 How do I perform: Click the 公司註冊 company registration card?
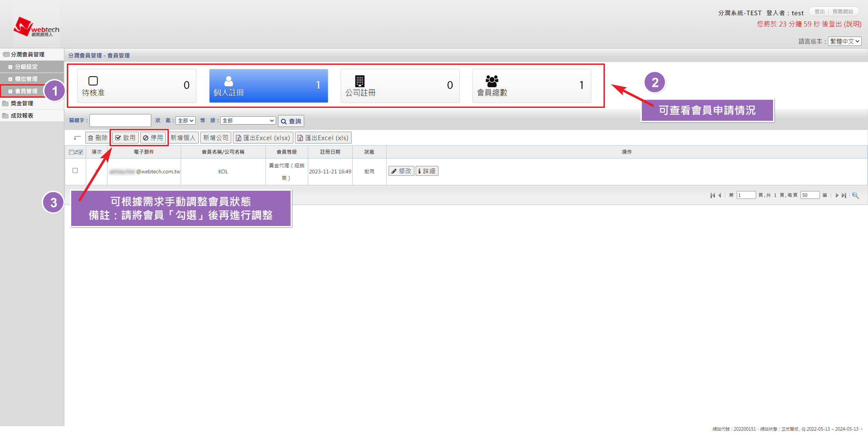coord(400,86)
